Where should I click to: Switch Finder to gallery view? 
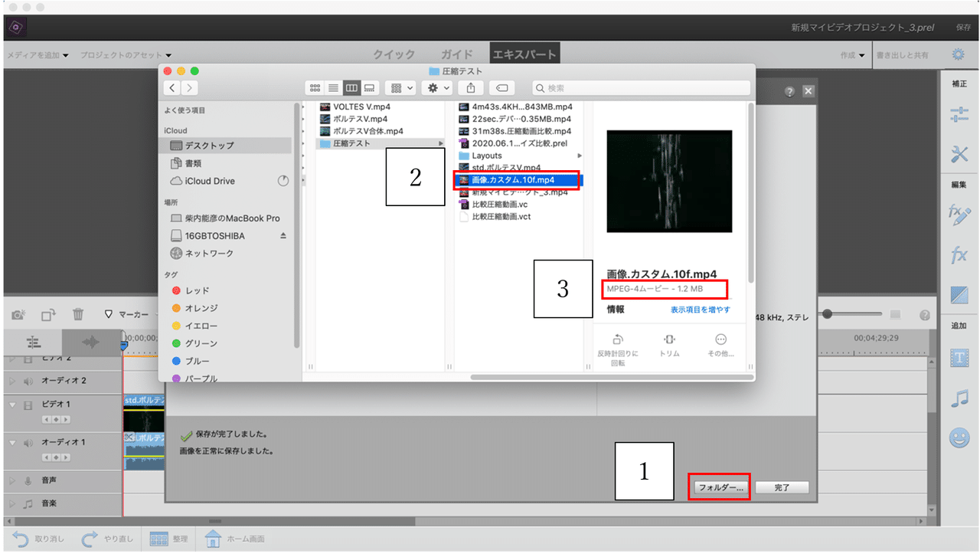point(370,88)
